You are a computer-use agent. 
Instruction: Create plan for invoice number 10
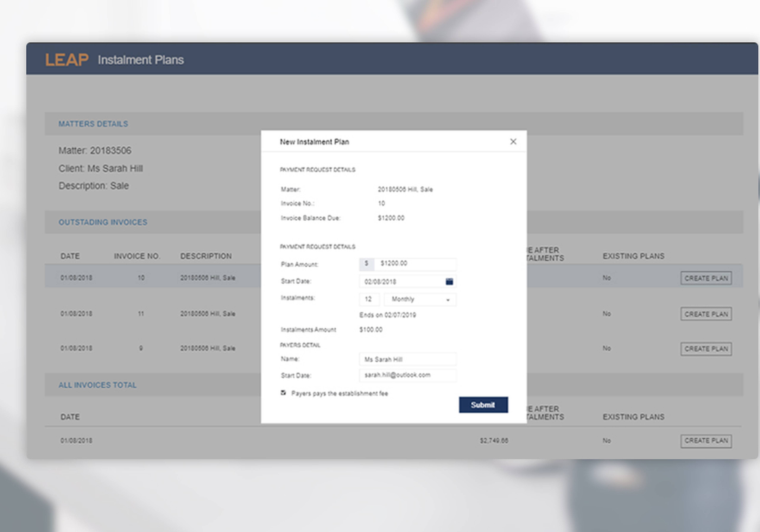pyautogui.click(x=706, y=278)
